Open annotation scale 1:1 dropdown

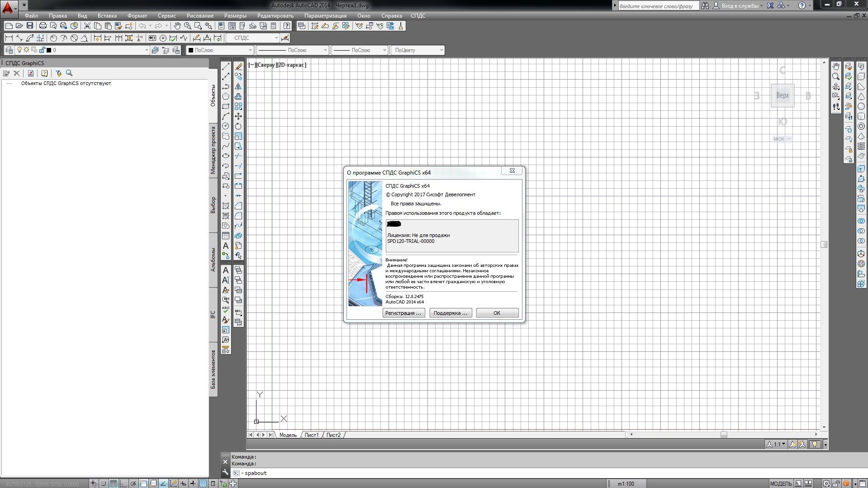(x=776, y=444)
